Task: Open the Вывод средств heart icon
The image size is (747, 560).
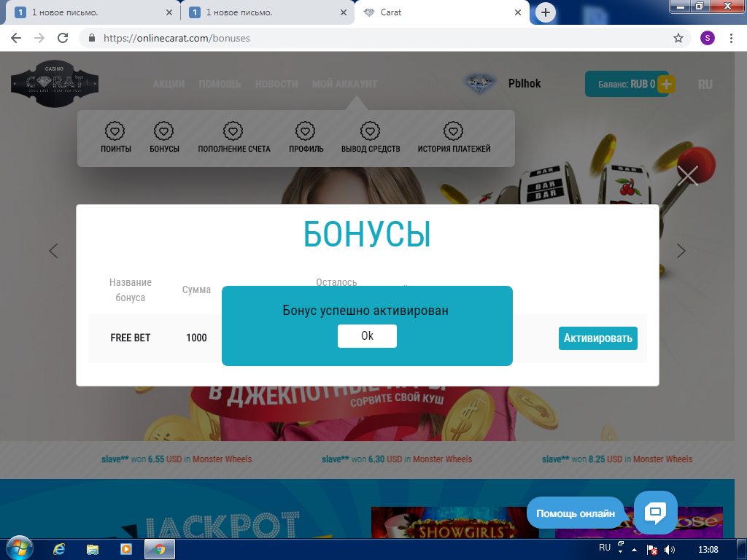Action: (370, 131)
